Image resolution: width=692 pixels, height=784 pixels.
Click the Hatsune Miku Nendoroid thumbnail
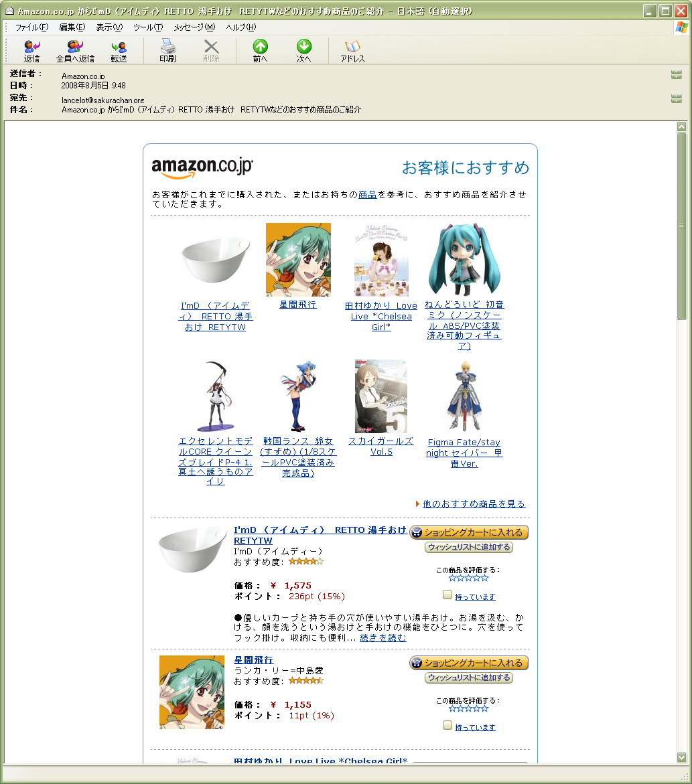pos(464,259)
